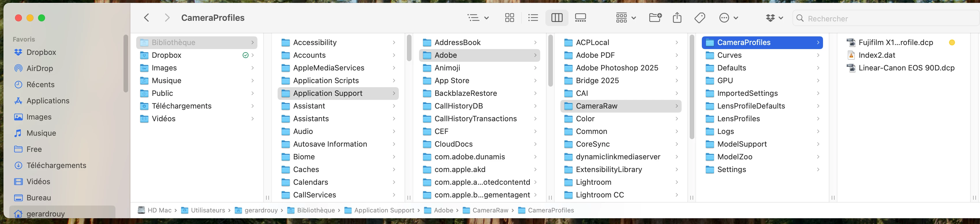
Task: Expand the Lightroom folder chevron
Action: [676, 182]
